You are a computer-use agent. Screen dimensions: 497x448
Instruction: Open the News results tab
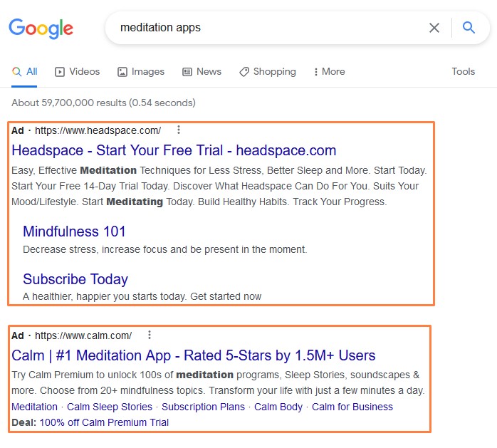pos(202,72)
